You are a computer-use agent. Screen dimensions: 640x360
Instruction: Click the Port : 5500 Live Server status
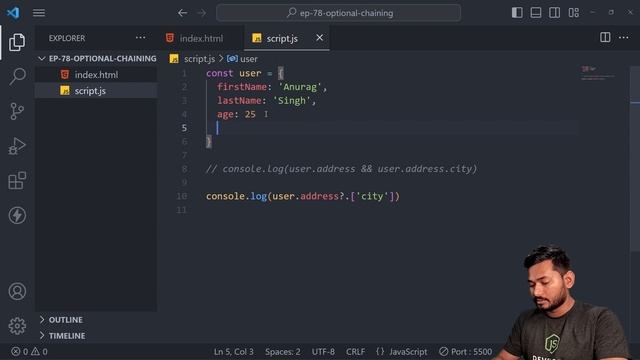pyautogui.click(x=466, y=351)
